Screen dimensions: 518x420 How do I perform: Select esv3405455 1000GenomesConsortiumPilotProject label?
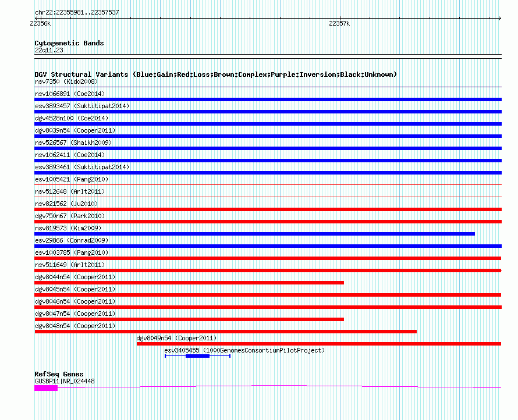pos(245,350)
